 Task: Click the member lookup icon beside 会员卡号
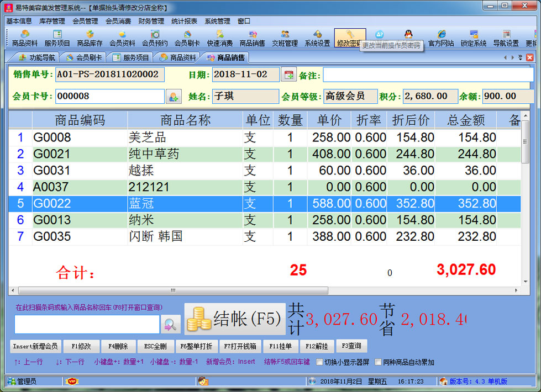[x=173, y=97]
